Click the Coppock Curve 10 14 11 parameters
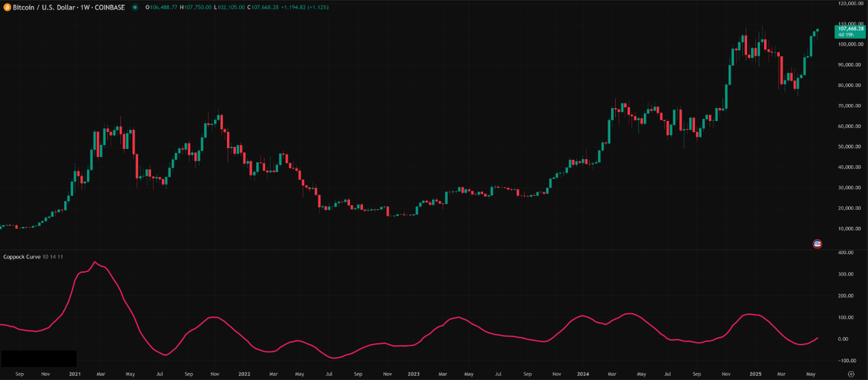This screenshot has height=380, width=868. [x=53, y=256]
